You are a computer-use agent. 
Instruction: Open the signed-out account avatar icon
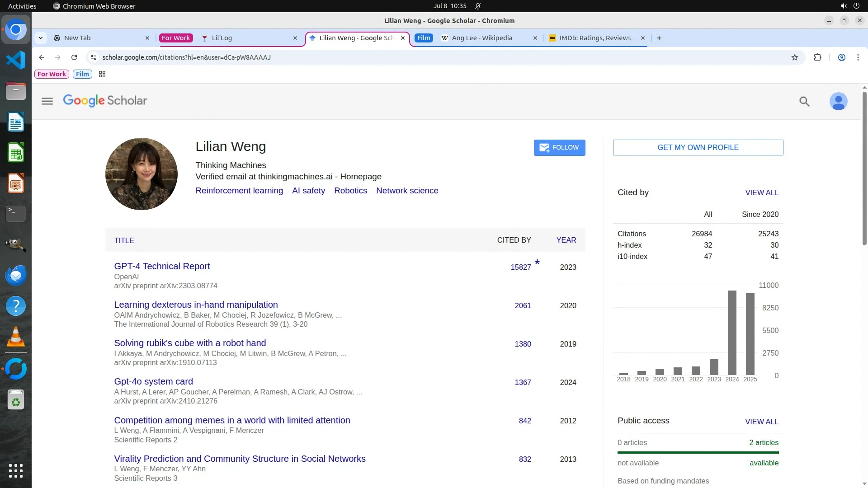[x=838, y=101]
